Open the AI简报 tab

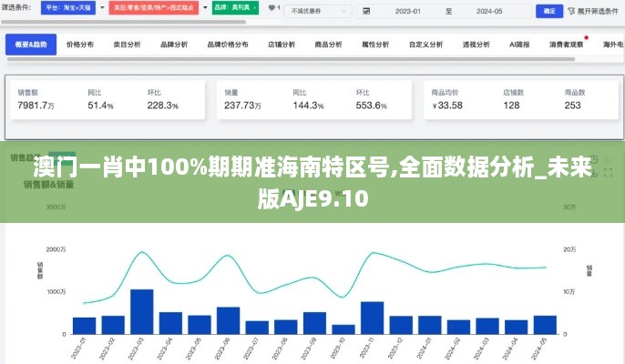[519, 44]
